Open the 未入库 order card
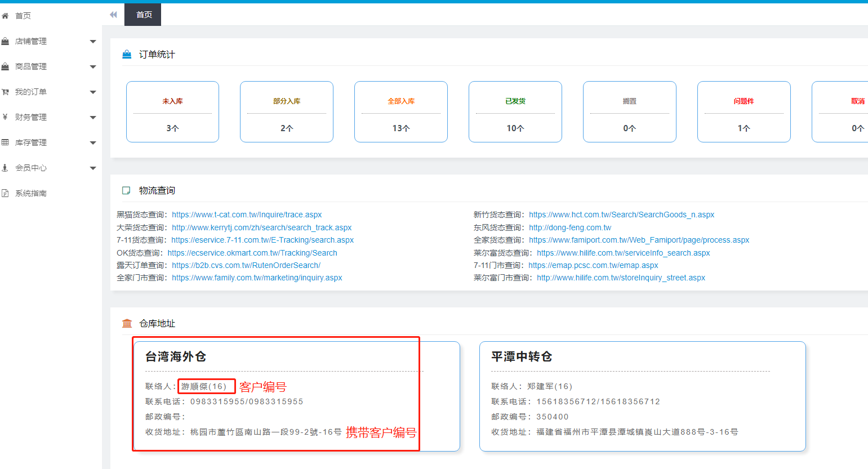The image size is (868, 469). [x=172, y=111]
